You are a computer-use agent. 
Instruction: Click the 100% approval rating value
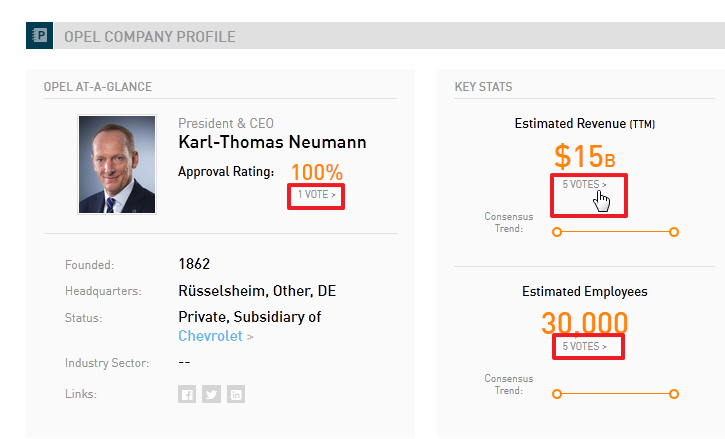pyautogui.click(x=317, y=173)
